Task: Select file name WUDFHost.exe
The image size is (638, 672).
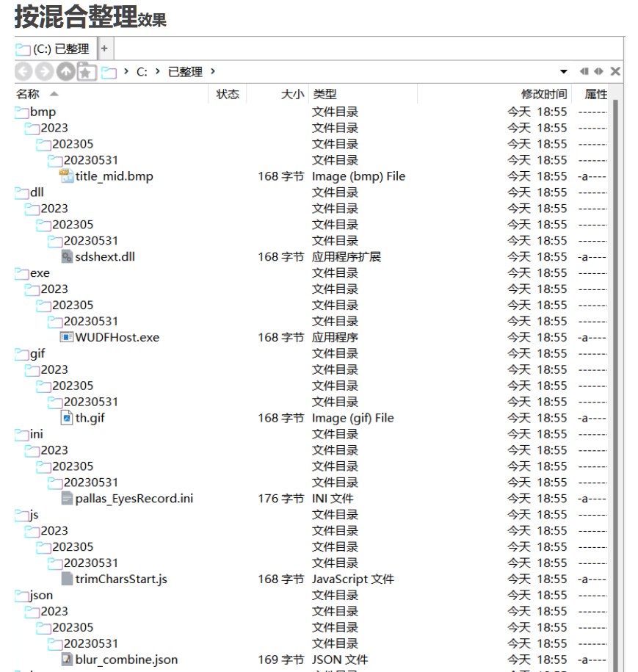Action: click(117, 337)
